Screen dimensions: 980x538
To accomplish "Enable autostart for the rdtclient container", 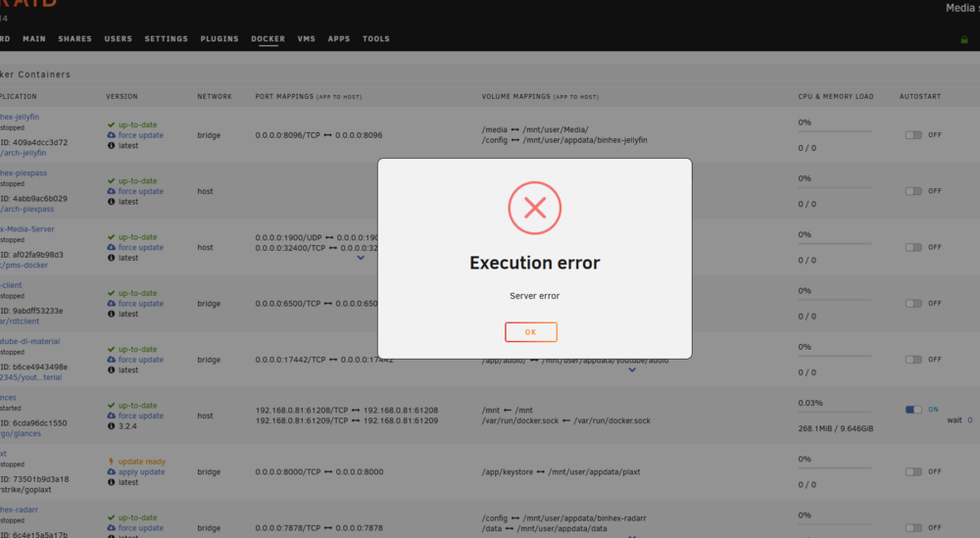I will (913, 304).
